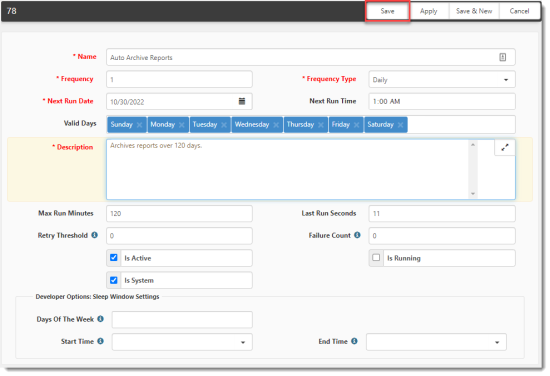Screen dimensions: 550x376
Task: Click the Failure Count input field
Action: (442, 236)
